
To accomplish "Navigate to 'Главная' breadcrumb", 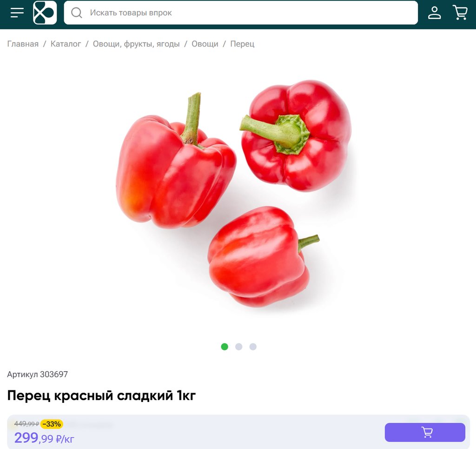I will tap(23, 44).
